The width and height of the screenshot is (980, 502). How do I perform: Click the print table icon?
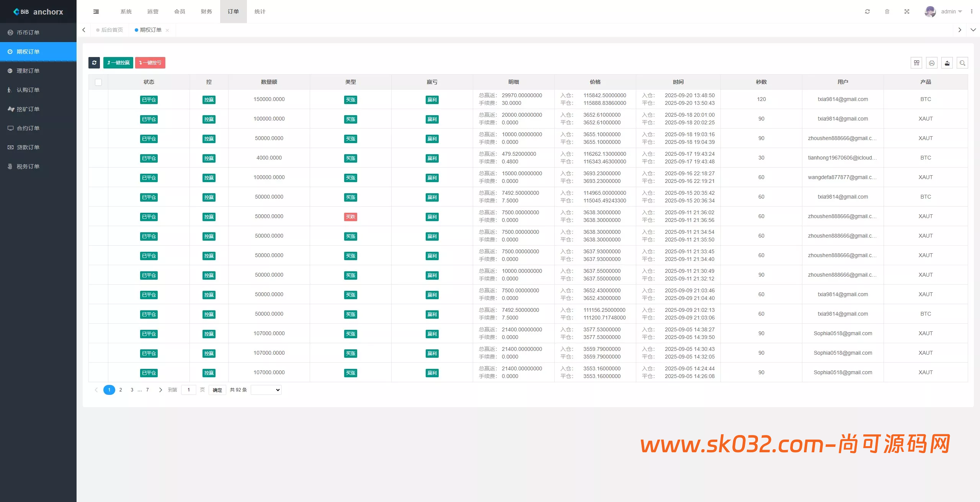[932, 63]
